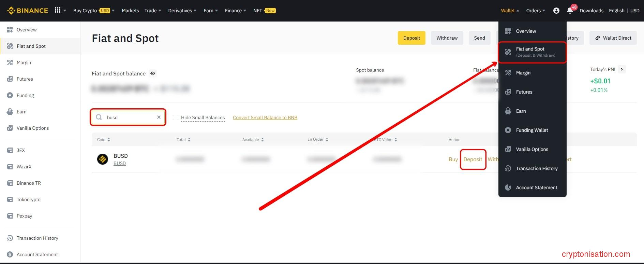644x264 pixels.
Task: Sort the table by the Total column
Action: 183,140
